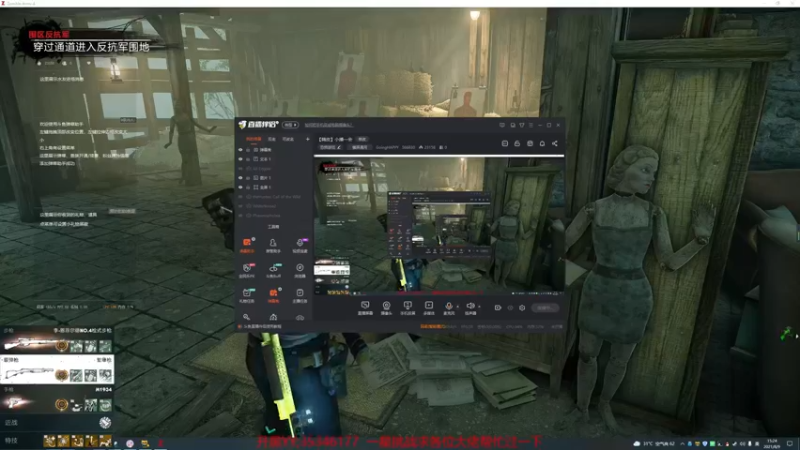800x450 pixels.
Task: Open the cloud tool with the green badge
Action: point(273,270)
